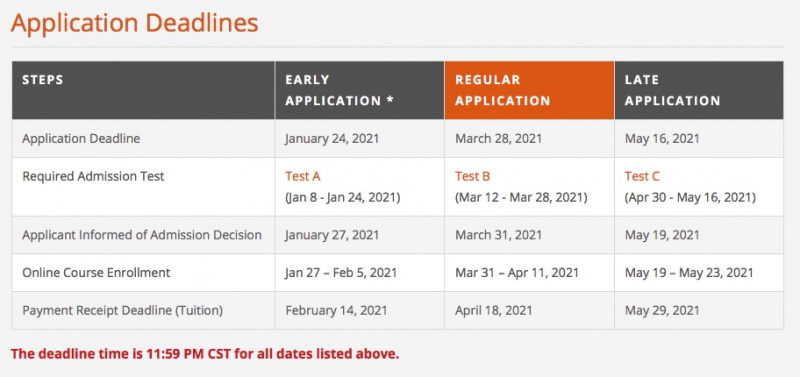
Task: Click the February 14, 2021 payment date
Action: click(336, 311)
